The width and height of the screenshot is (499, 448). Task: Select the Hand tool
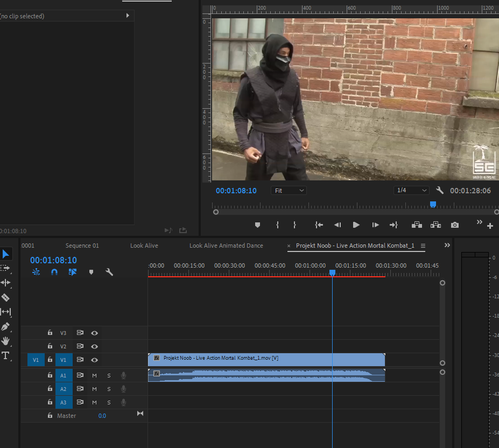(x=6, y=341)
